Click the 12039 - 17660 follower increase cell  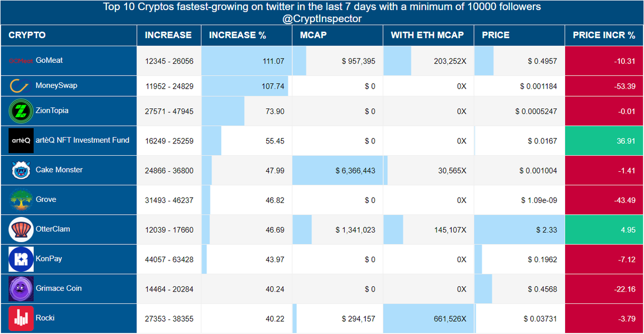[169, 229]
